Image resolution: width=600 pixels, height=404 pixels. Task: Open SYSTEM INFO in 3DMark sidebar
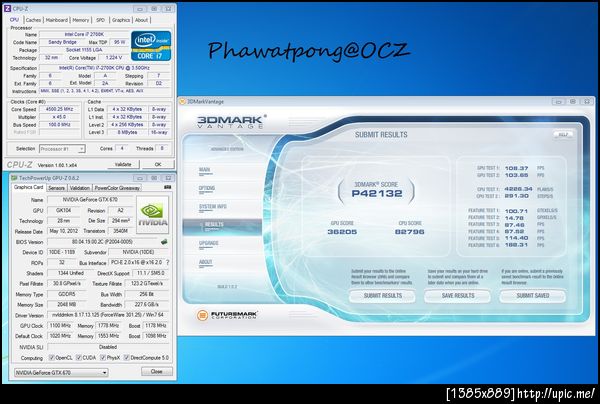coord(213,207)
